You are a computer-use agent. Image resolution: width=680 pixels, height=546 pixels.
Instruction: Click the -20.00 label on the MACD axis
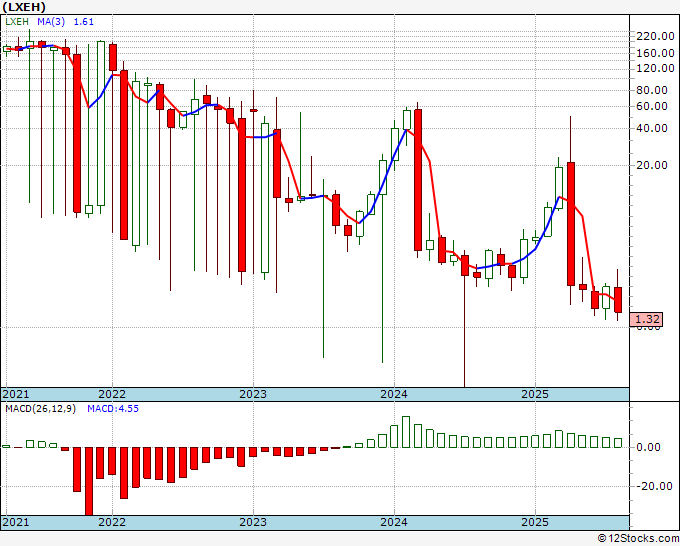[654, 487]
